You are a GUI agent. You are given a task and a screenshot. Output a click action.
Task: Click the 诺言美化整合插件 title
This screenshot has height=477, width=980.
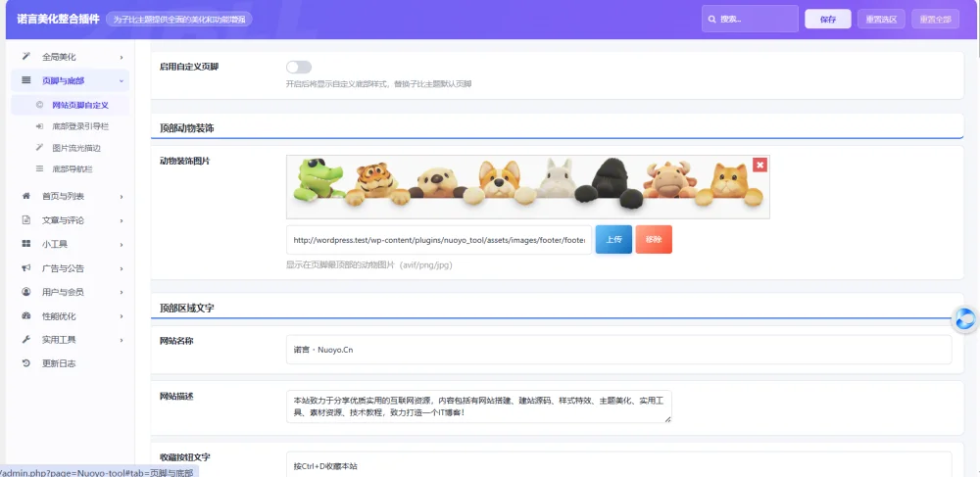(58, 20)
